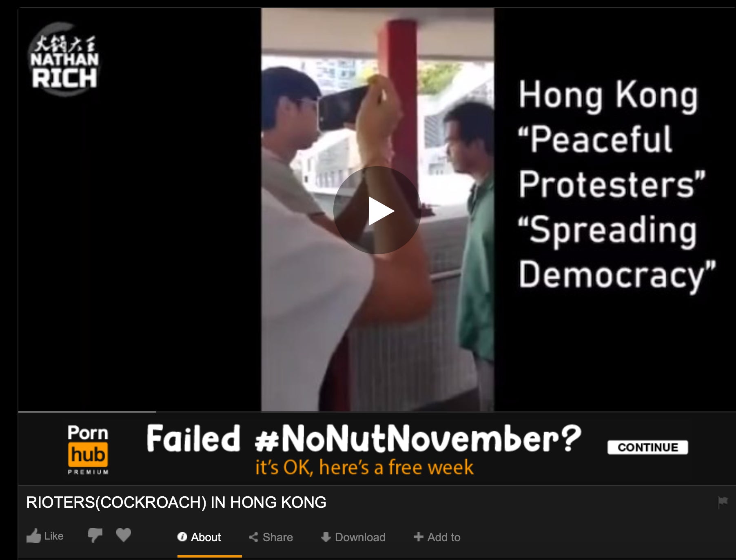This screenshot has width=736, height=560.
Task: Click the thumbs-up Like icon
Action: coord(34,536)
